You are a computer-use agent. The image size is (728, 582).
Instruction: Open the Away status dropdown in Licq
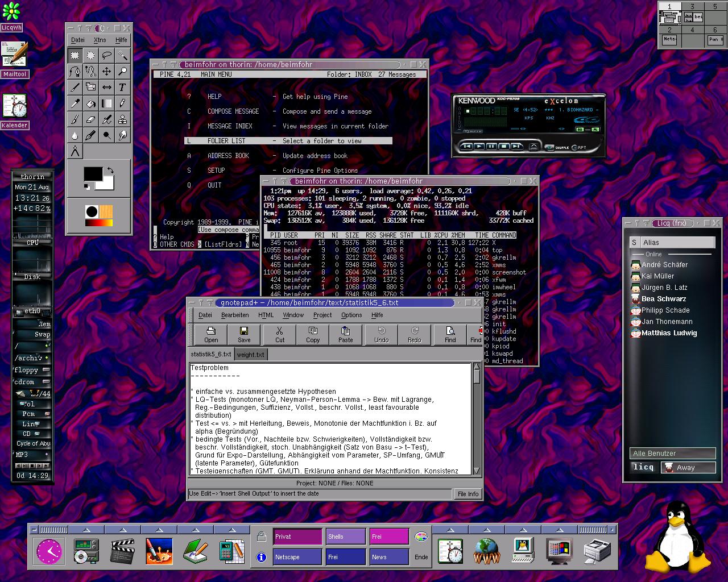coord(688,467)
